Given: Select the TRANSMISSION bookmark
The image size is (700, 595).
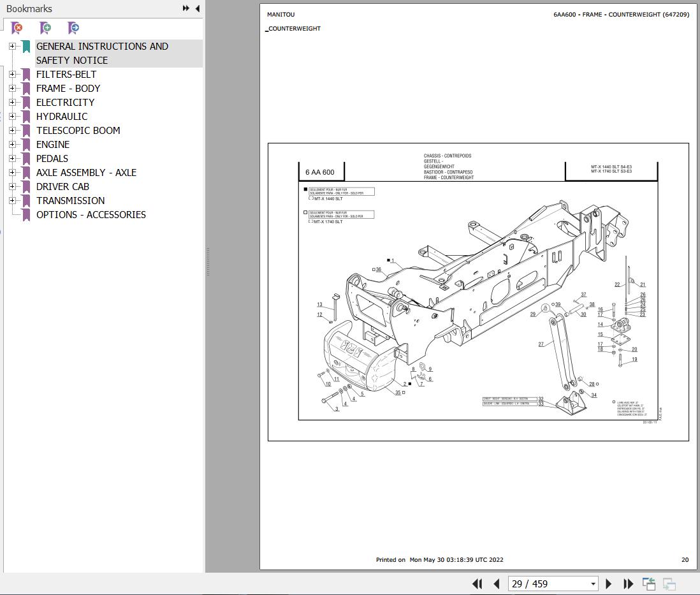Looking at the screenshot, I should (71, 201).
